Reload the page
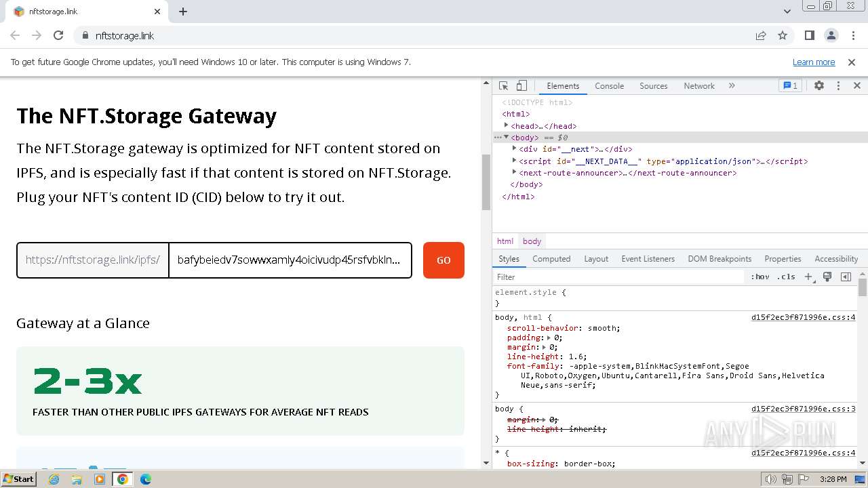The width and height of the screenshot is (868, 488). 58,35
